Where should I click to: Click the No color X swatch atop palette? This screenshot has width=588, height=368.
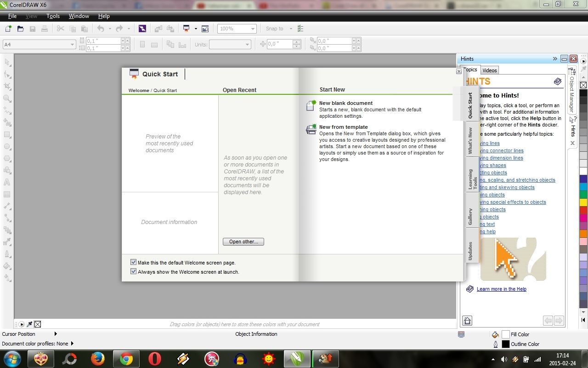tap(583, 85)
